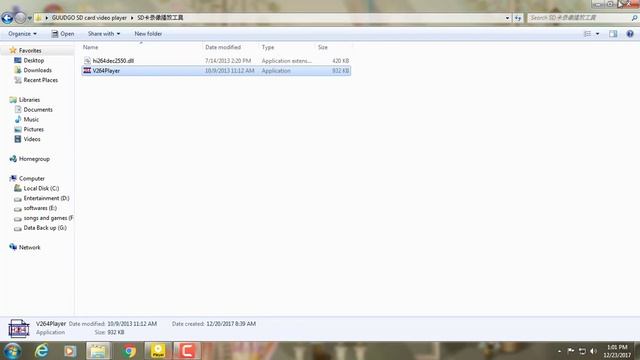Image resolution: width=640 pixels, height=360 pixels.
Task: Open Data Back up (G:) drive
Action: coord(45,228)
